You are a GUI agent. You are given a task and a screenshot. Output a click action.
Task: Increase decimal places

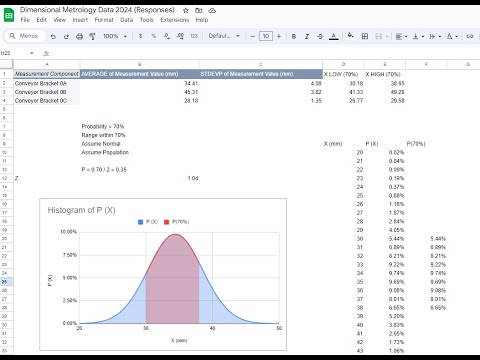click(180, 36)
